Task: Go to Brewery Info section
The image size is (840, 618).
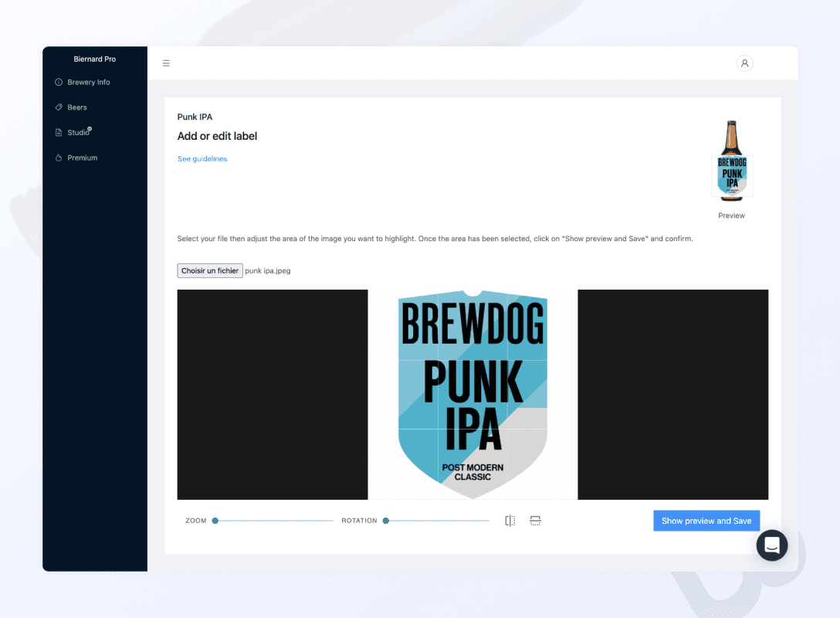Action: (x=88, y=82)
